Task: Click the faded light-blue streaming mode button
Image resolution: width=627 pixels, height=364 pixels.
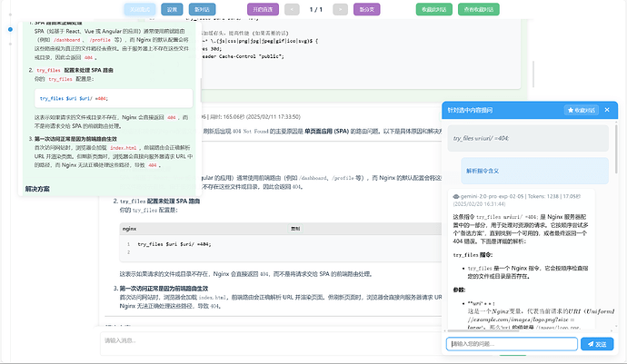Action: (140, 10)
